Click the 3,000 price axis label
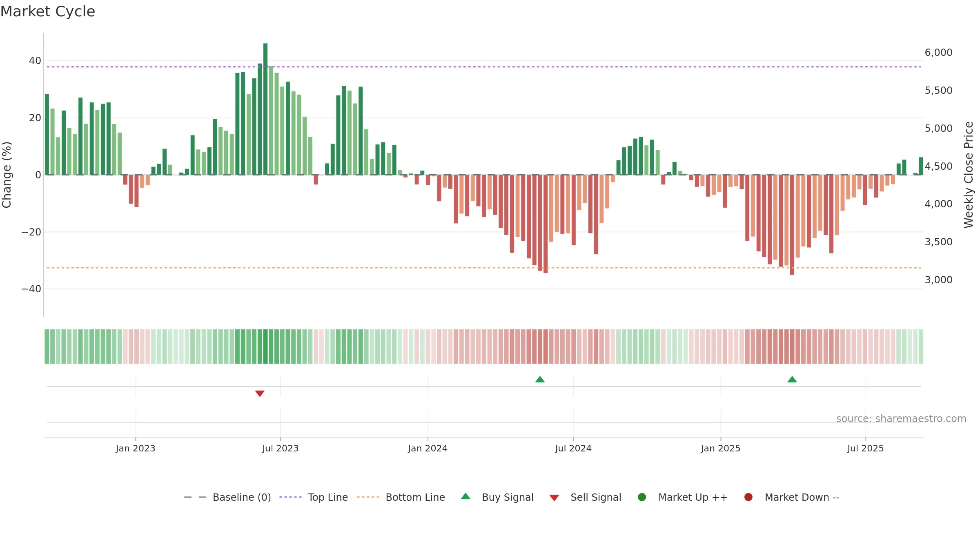The image size is (980, 551). point(938,280)
